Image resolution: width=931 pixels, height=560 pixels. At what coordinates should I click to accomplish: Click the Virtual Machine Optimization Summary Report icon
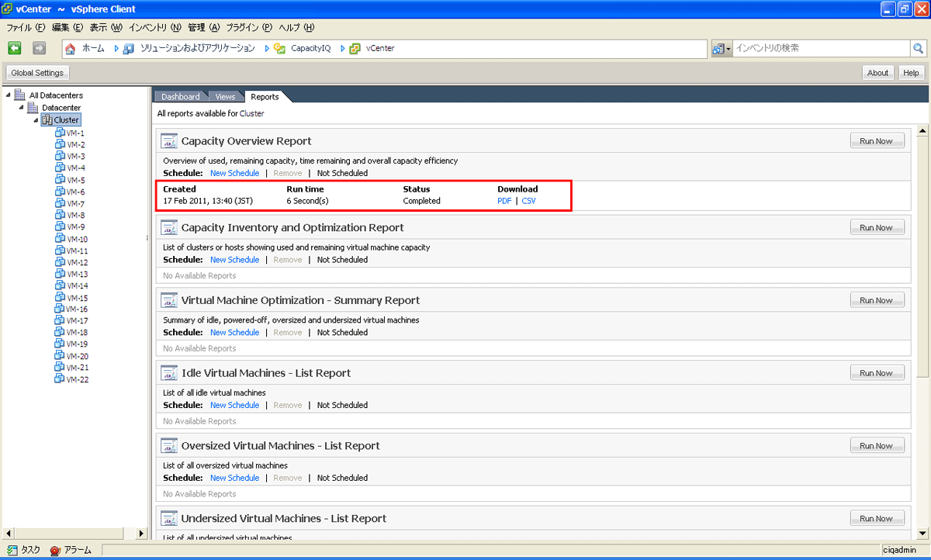[169, 300]
